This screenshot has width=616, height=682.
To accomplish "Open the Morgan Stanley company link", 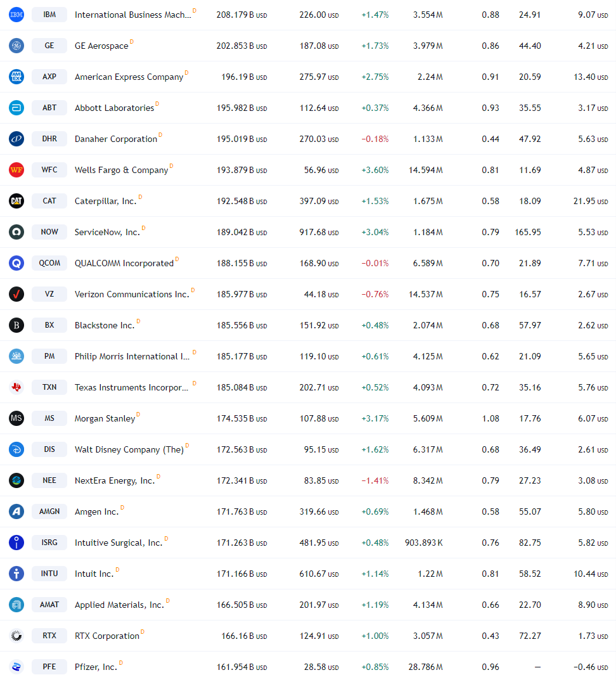I will 105,418.
